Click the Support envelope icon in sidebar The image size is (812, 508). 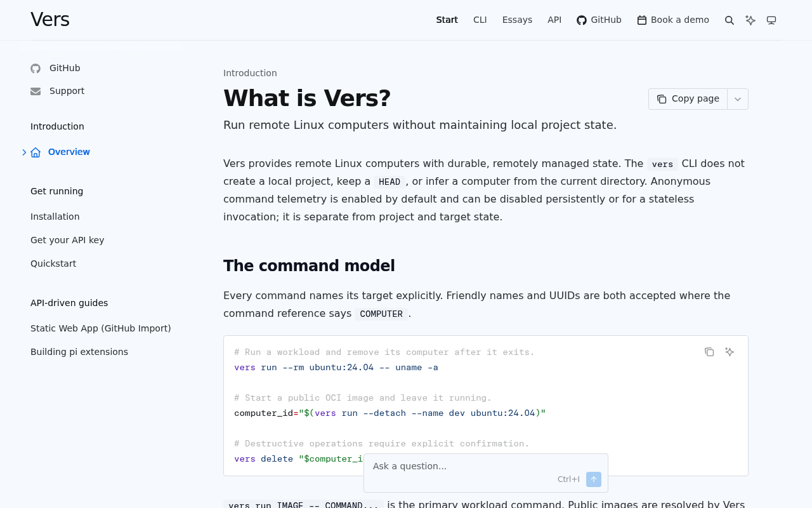[x=36, y=91]
